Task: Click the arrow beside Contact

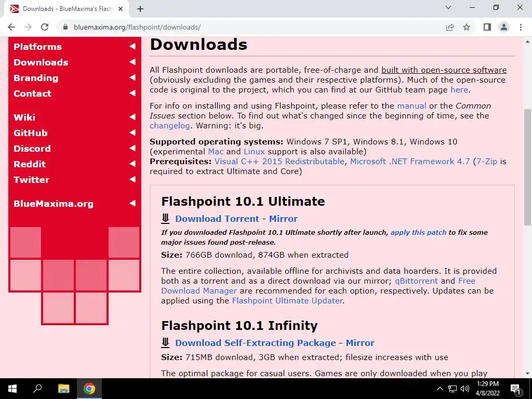Action: point(132,93)
